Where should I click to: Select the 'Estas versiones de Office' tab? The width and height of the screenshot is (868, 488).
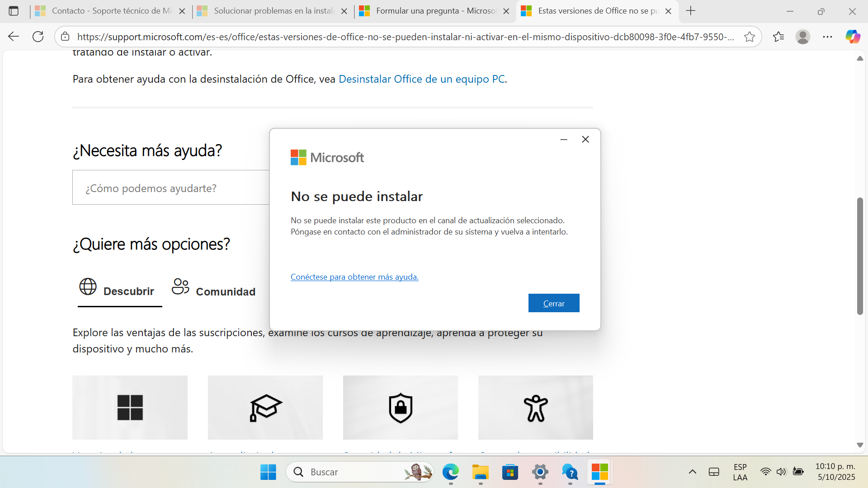tap(597, 11)
